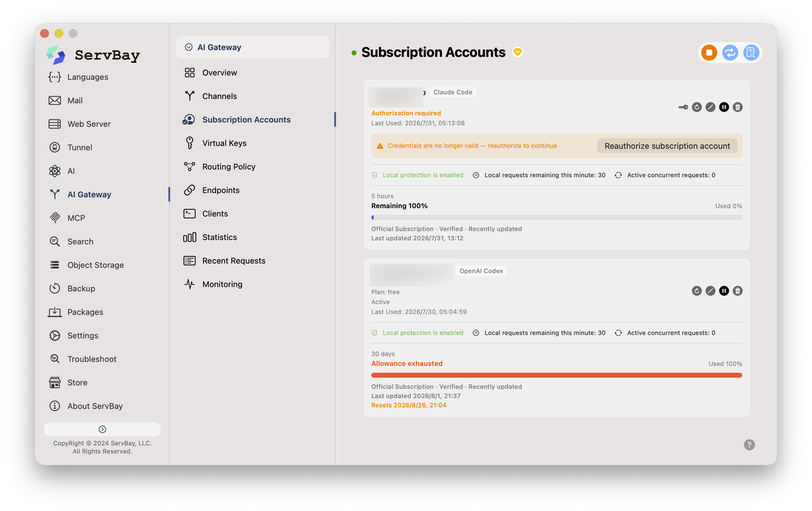Click the blue restart arrows icon
Viewport: 812px width, 511px height.
pos(730,53)
